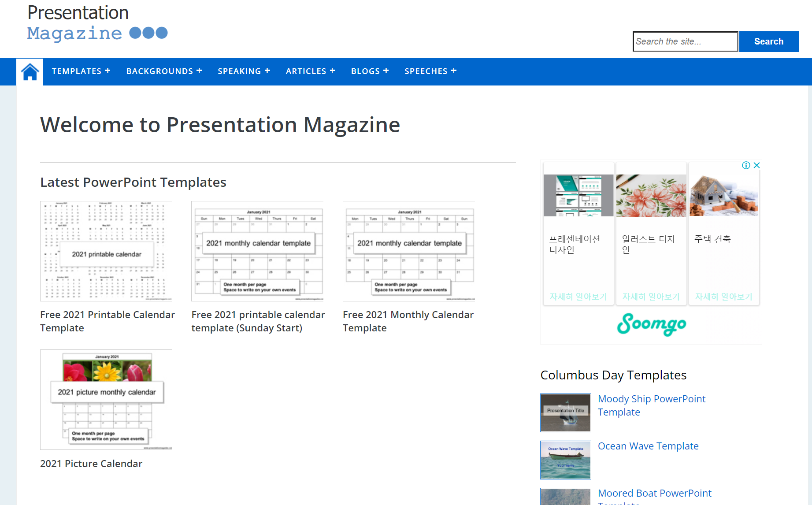Viewport: 812px width, 505px height.
Task: Select the 주택 건축 ad title
Action: pyautogui.click(x=712, y=239)
